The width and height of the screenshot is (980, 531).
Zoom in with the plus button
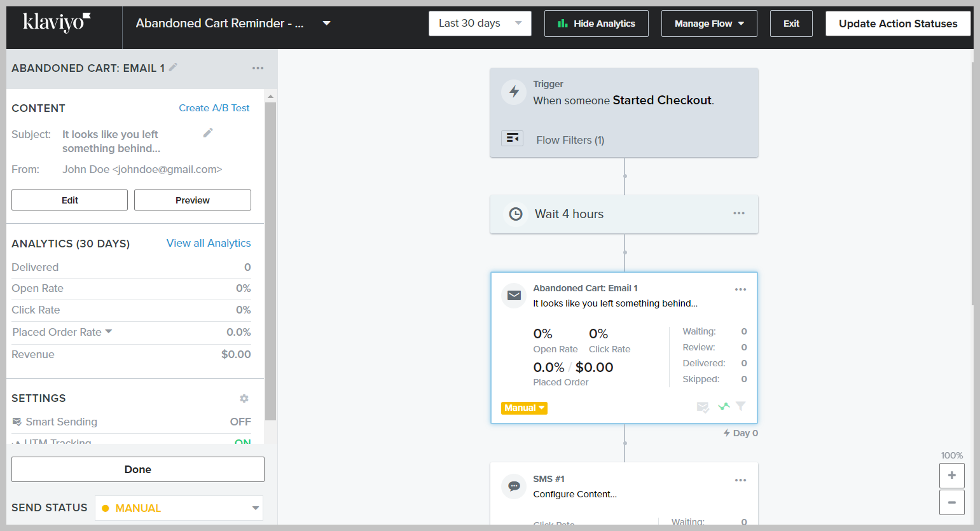952,476
